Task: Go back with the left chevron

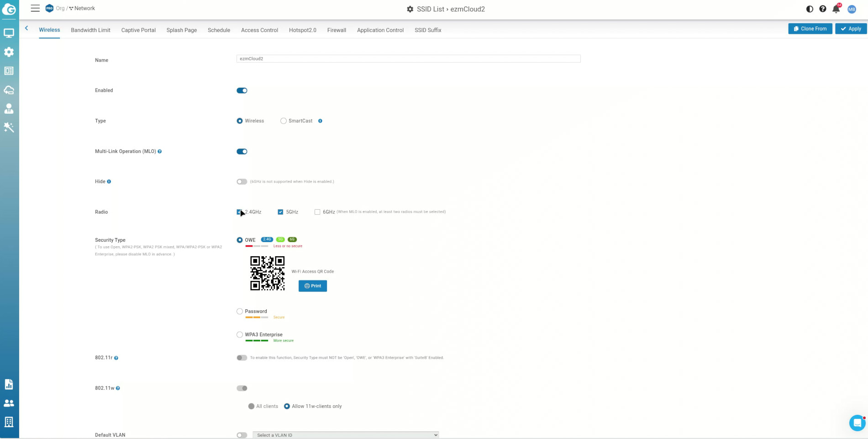Action: click(x=26, y=28)
